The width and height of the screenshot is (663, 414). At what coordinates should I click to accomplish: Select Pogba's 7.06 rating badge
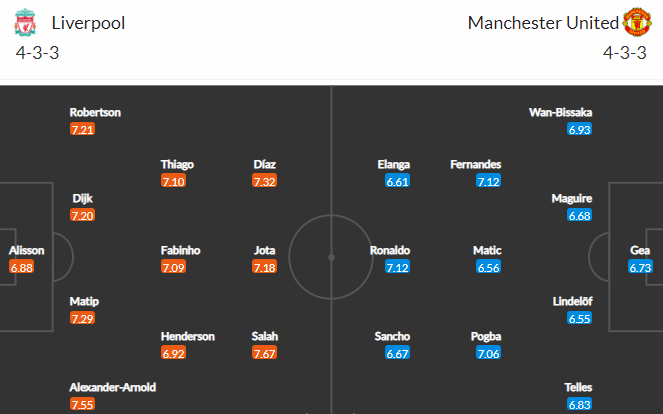pos(488,353)
